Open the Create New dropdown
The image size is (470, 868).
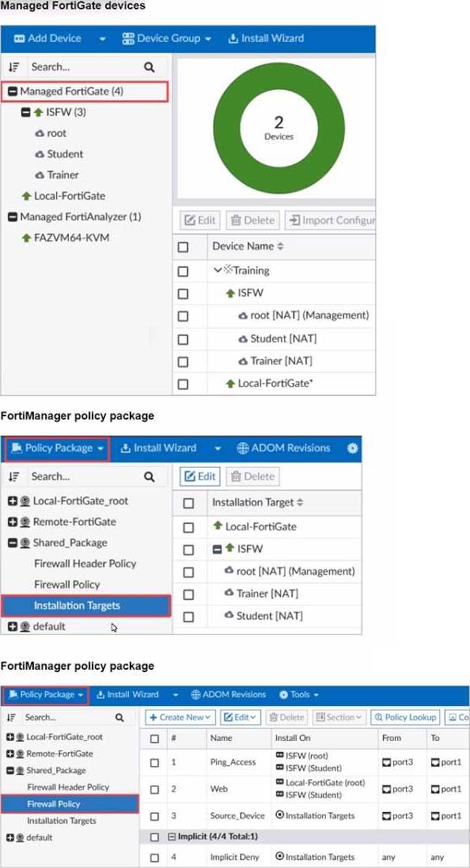pyautogui.click(x=181, y=717)
